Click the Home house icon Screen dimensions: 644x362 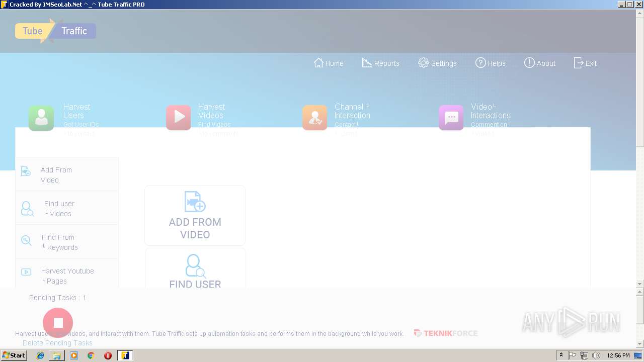click(318, 63)
